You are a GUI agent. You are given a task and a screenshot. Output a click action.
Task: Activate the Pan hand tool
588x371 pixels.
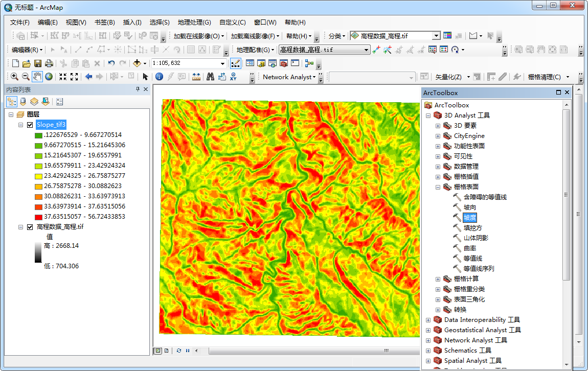tap(37, 77)
